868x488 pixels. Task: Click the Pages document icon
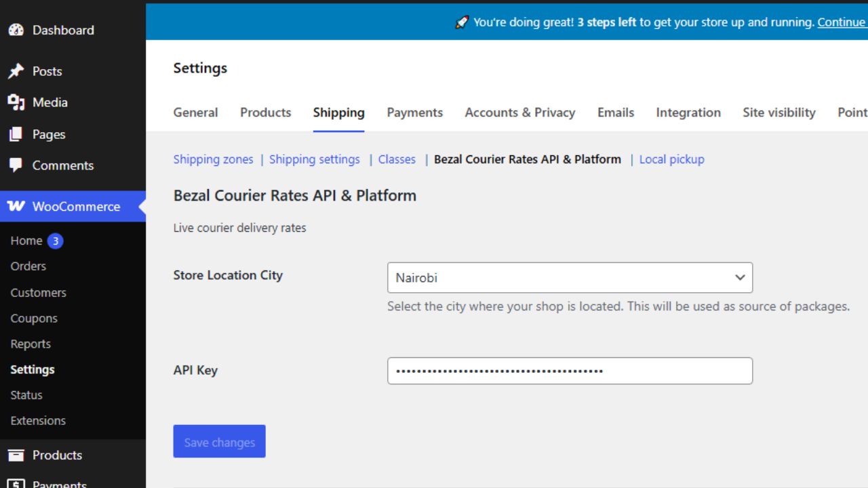[x=16, y=134]
